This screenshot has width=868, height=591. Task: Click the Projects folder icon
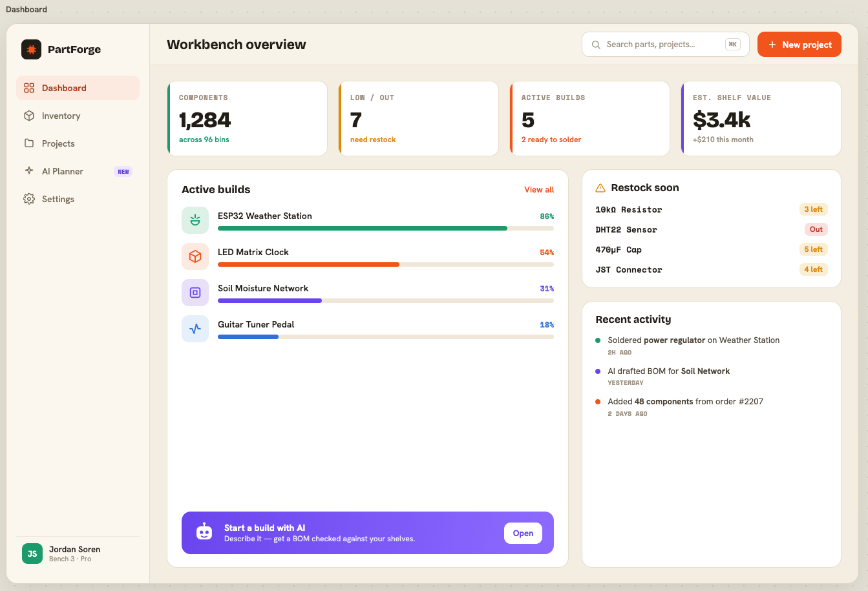tap(29, 143)
